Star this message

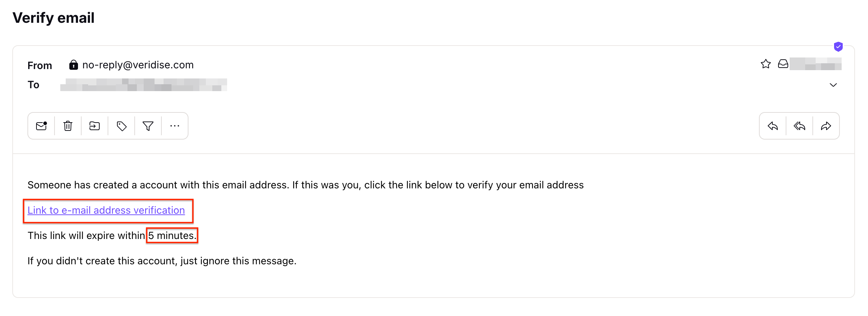[766, 64]
